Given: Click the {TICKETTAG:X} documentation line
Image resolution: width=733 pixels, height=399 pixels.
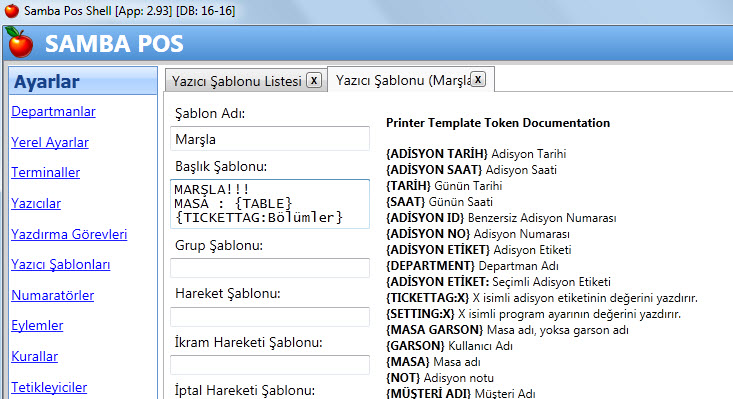Looking at the screenshot, I should pyautogui.click(x=542, y=298).
